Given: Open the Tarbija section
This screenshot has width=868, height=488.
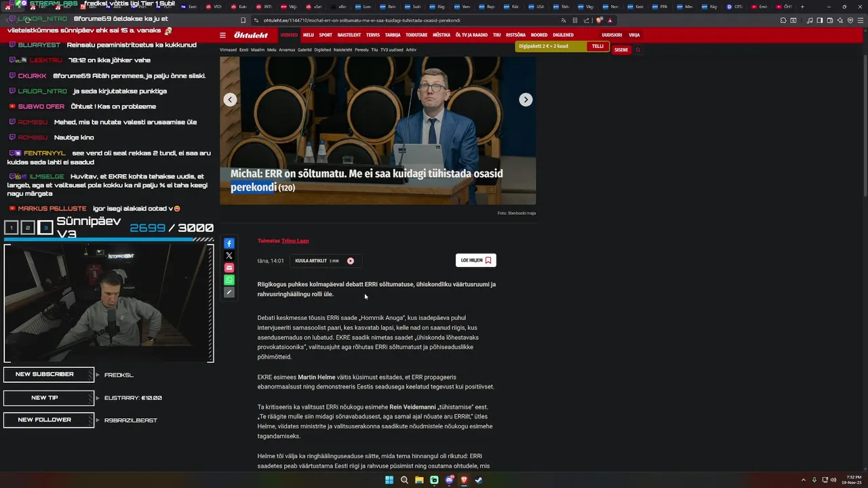Looking at the screenshot, I should pyautogui.click(x=393, y=35).
